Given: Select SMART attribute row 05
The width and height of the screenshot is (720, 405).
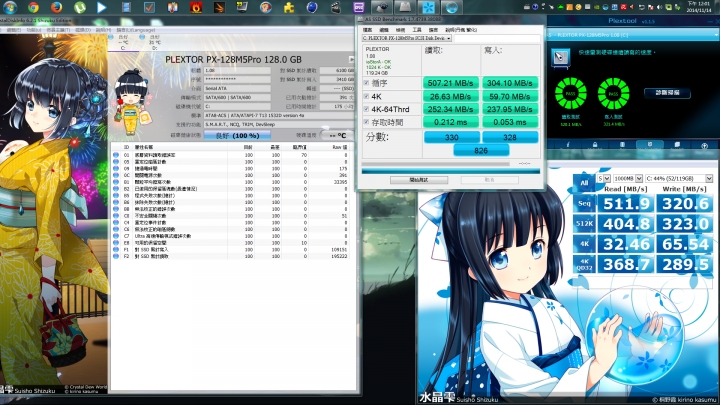Looking at the screenshot, I should click(231, 162).
